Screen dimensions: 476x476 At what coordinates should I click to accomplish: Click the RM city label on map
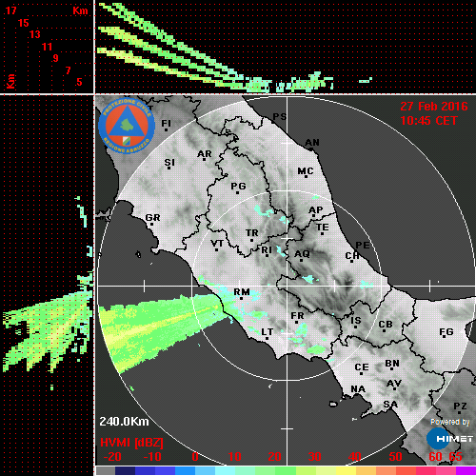[242, 292]
